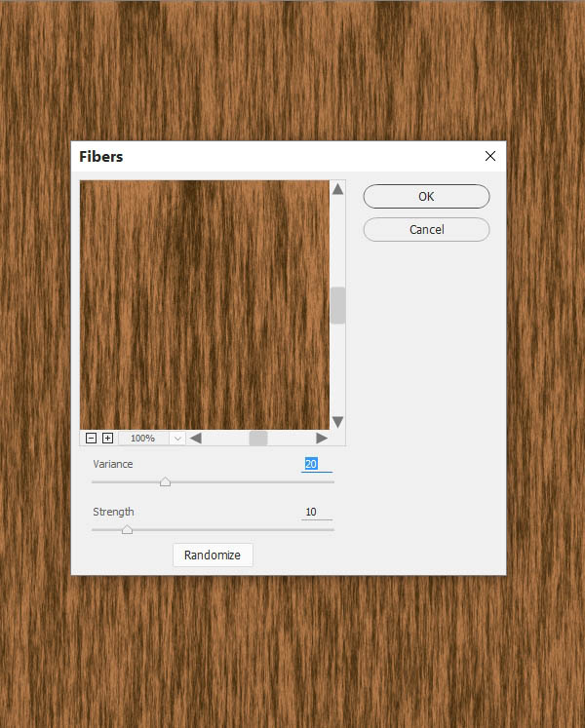Viewport: 585px width, 728px height.
Task: Cancel the Fibers dialog
Action: point(426,229)
